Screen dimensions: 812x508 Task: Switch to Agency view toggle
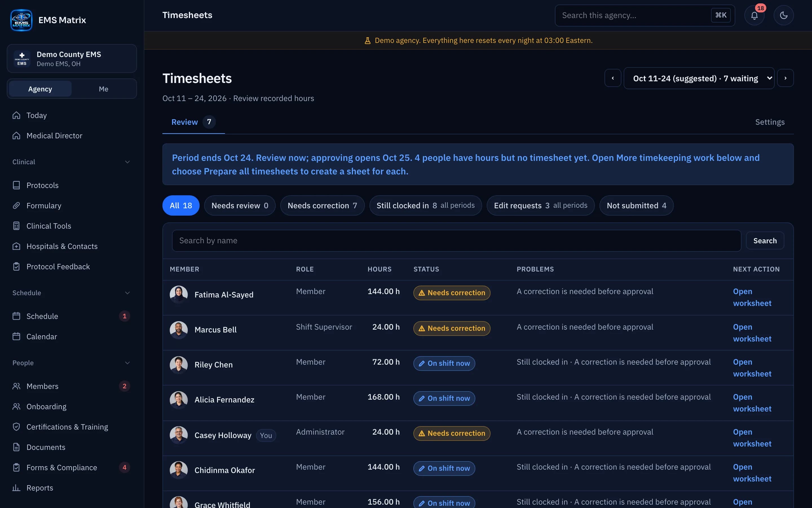click(40, 89)
